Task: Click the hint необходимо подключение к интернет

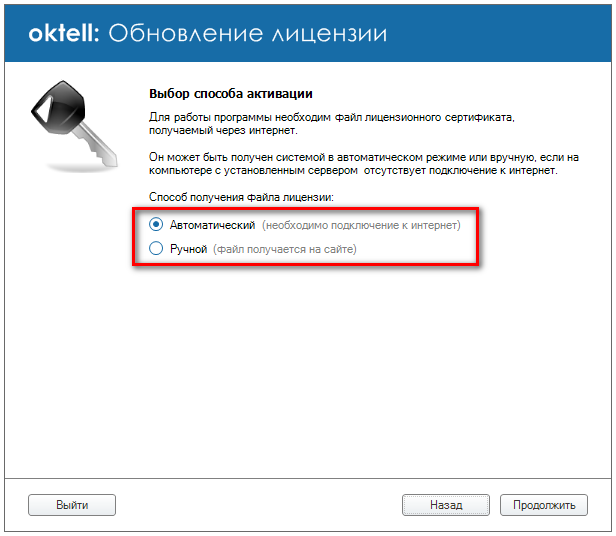Action: coord(360,225)
